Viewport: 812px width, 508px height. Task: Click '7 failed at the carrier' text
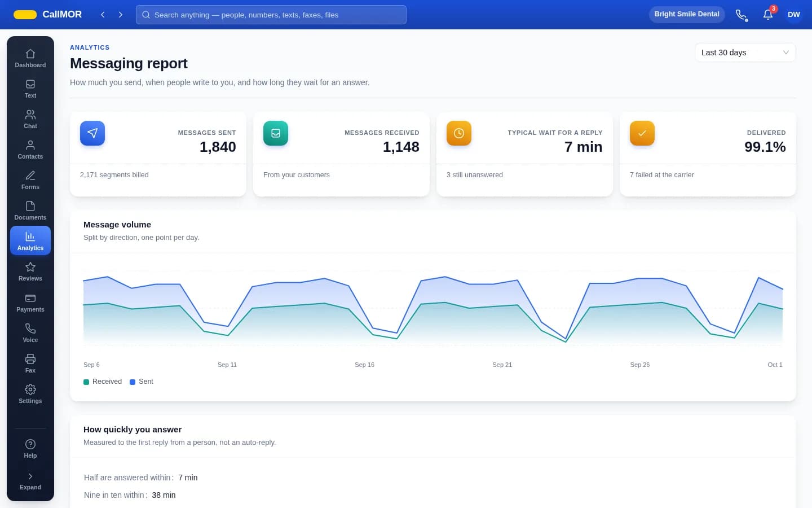point(662,175)
